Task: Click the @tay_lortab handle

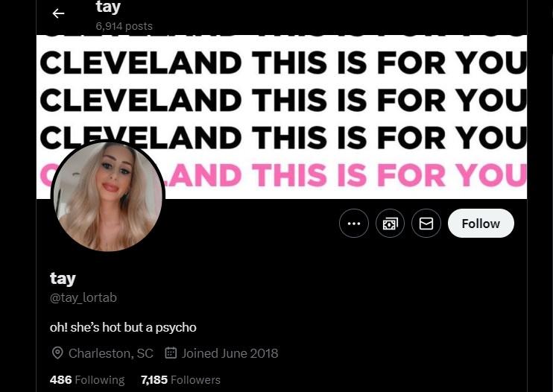Action: point(83,298)
